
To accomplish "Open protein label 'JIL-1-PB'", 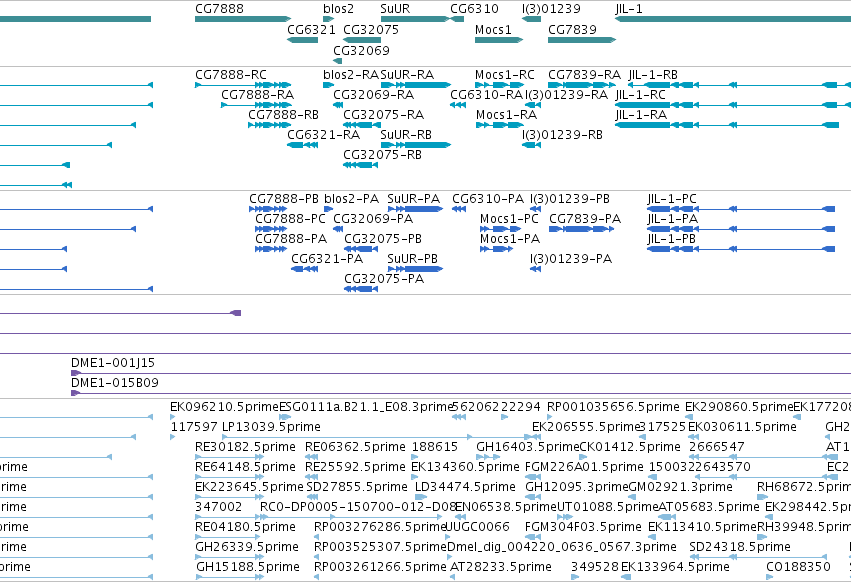I will [671, 239].
